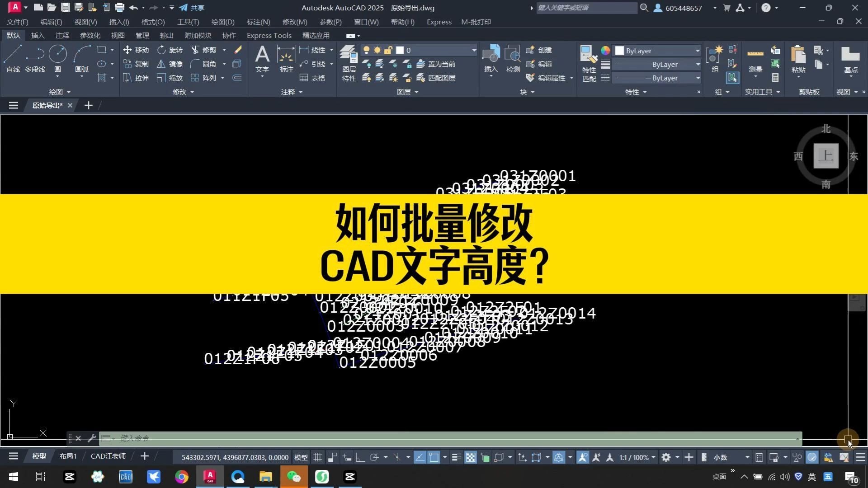
Task: Toggle object snap in the status bar
Action: point(434,457)
